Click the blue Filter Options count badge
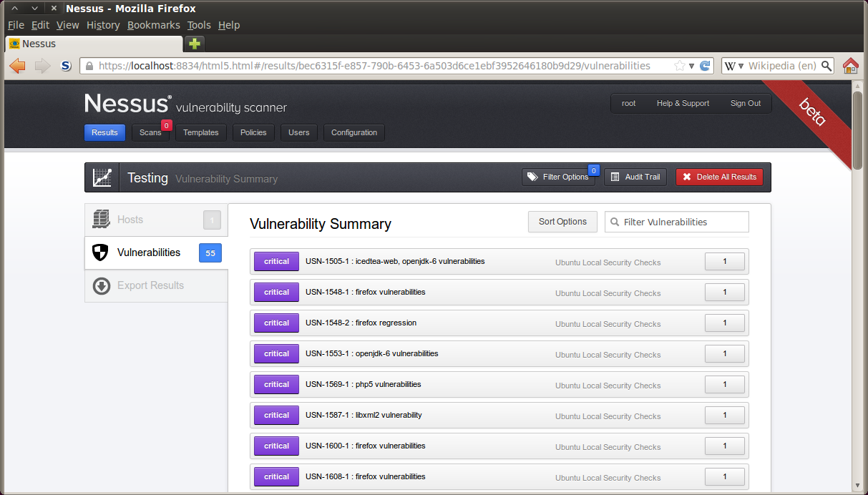Image resolution: width=868 pixels, height=495 pixels. coord(593,170)
